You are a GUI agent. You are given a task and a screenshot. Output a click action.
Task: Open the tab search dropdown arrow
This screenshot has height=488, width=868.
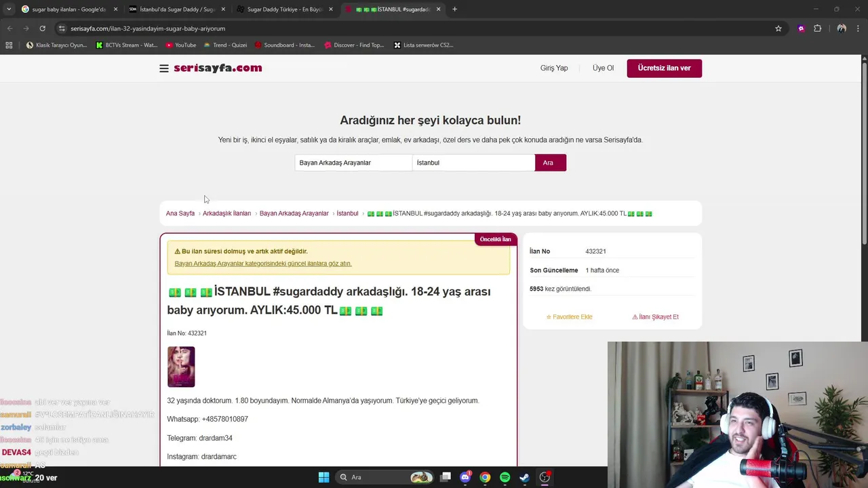point(9,9)
